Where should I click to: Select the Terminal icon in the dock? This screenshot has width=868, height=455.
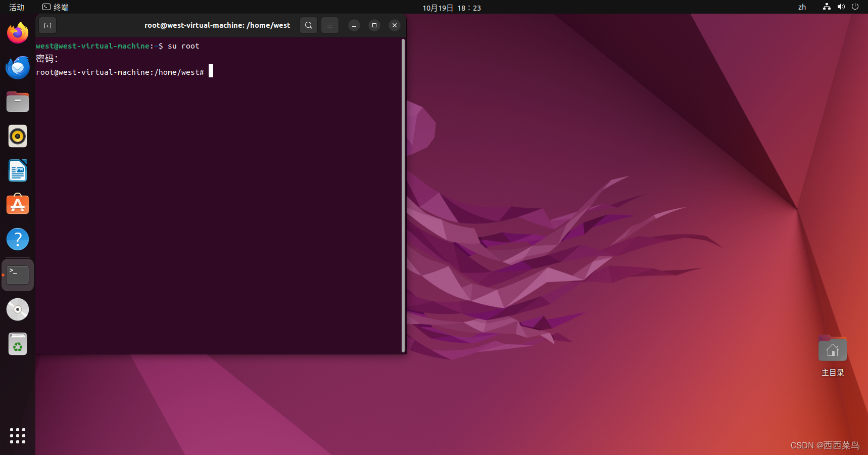click(18, 275)
